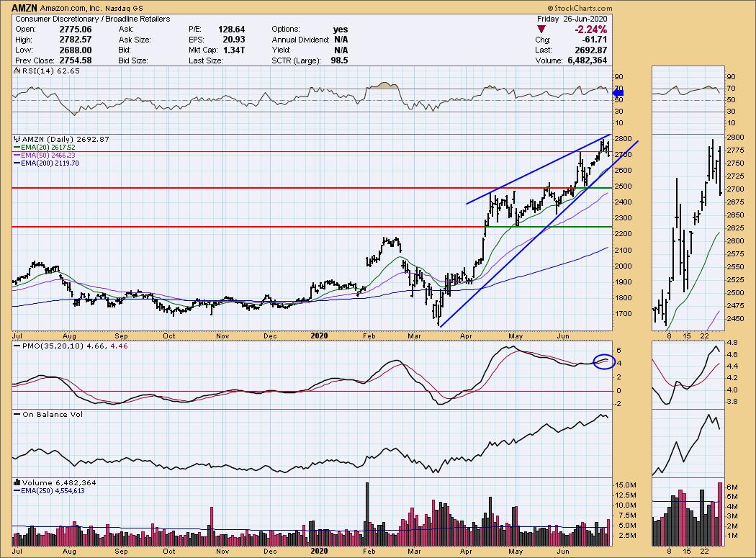Click the P/E value 128.64
The height and width of the screenshot is (558, 756).
pos(231,30)
